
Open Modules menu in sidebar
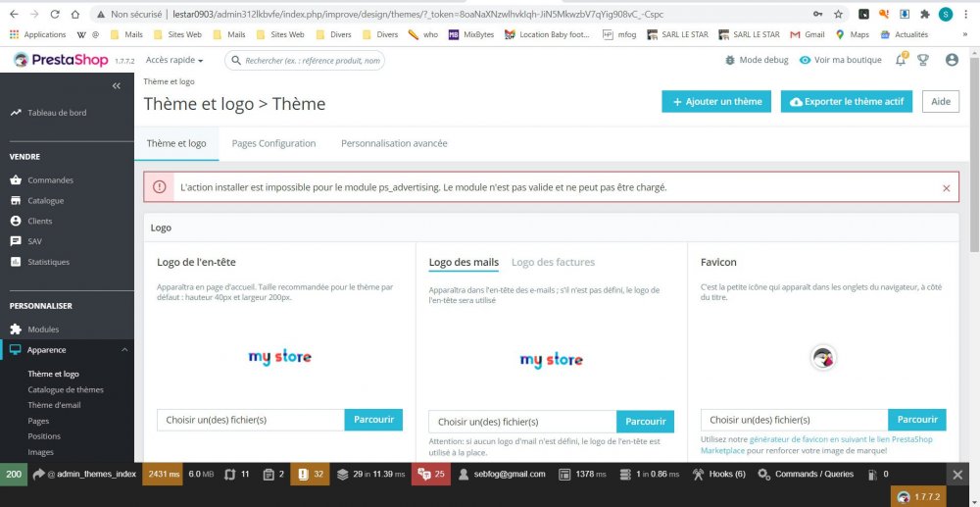35,330
